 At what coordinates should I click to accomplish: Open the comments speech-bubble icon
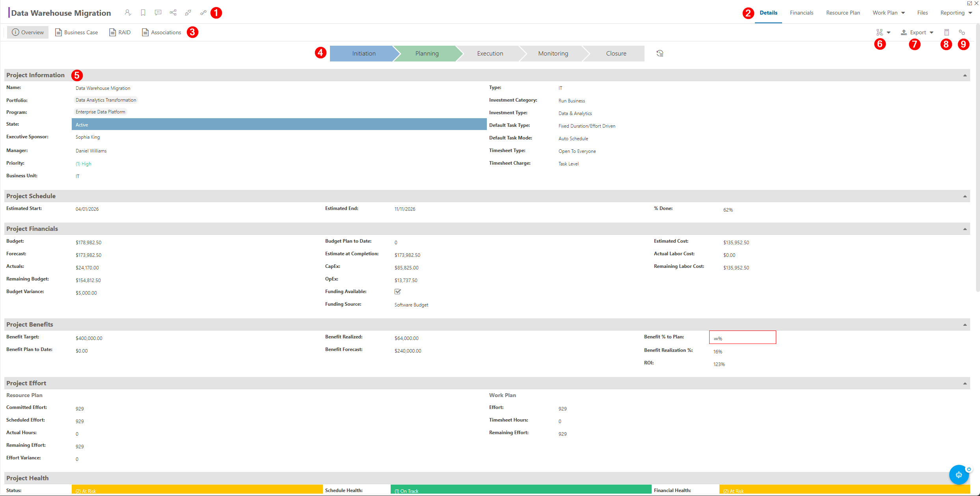158,13
